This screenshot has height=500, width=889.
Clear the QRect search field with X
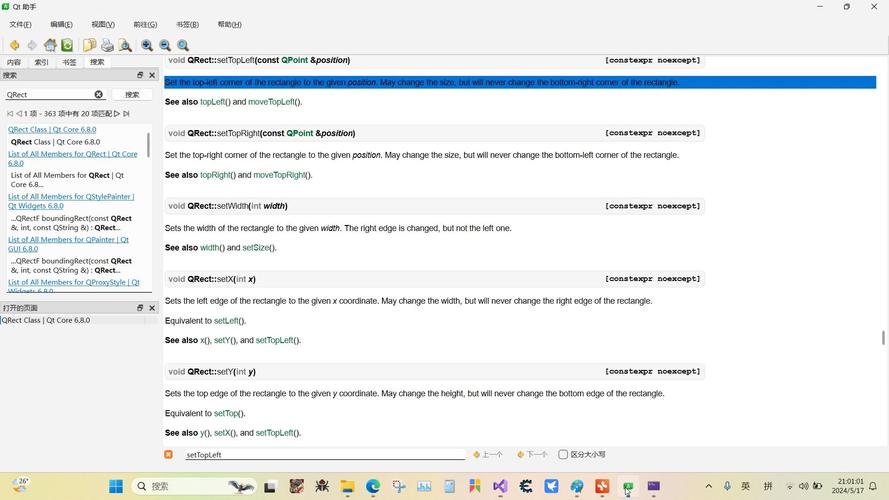(x=99, y=95)
